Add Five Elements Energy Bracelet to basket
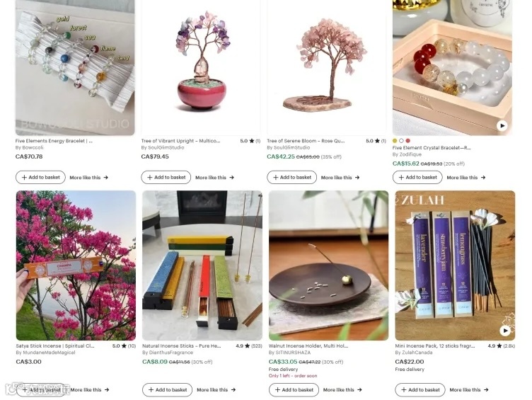 coord(40,177)
